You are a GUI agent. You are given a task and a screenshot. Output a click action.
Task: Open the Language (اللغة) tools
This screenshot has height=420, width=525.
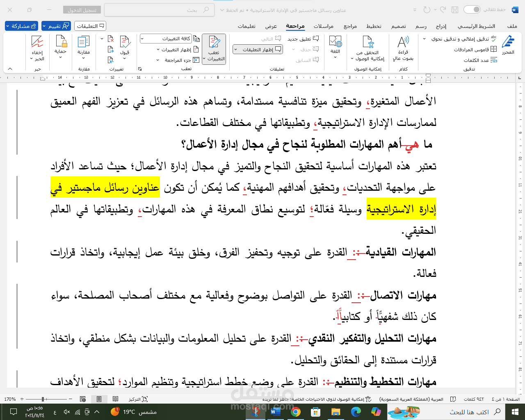coord(335,47)
